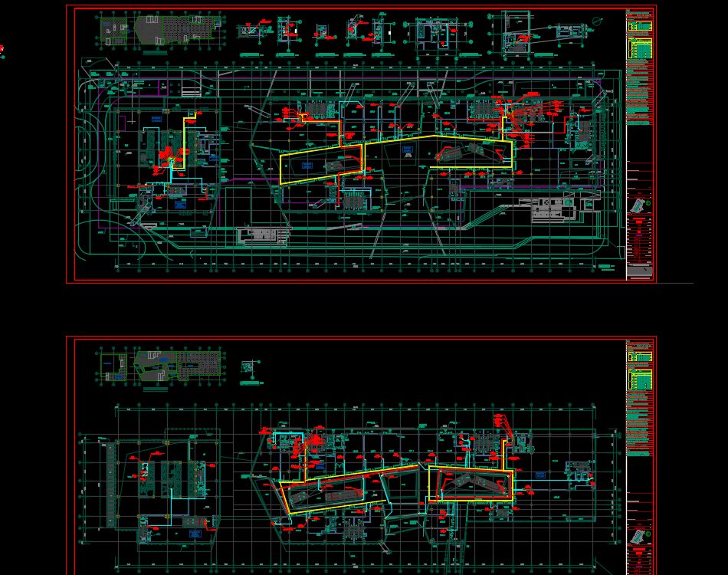The image size is (728, 575).
Task: Pick the larger yellow legend table, lower sheet
Action: [x=640, y=380]
